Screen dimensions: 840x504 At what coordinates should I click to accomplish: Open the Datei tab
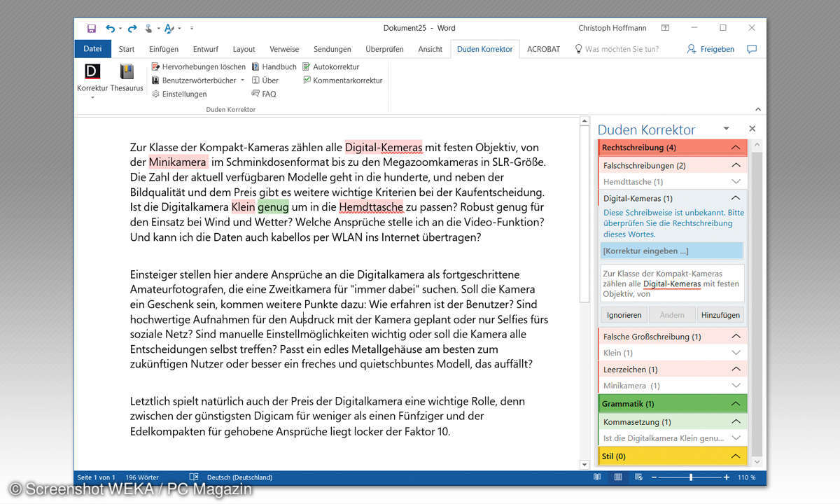[92, 49]
